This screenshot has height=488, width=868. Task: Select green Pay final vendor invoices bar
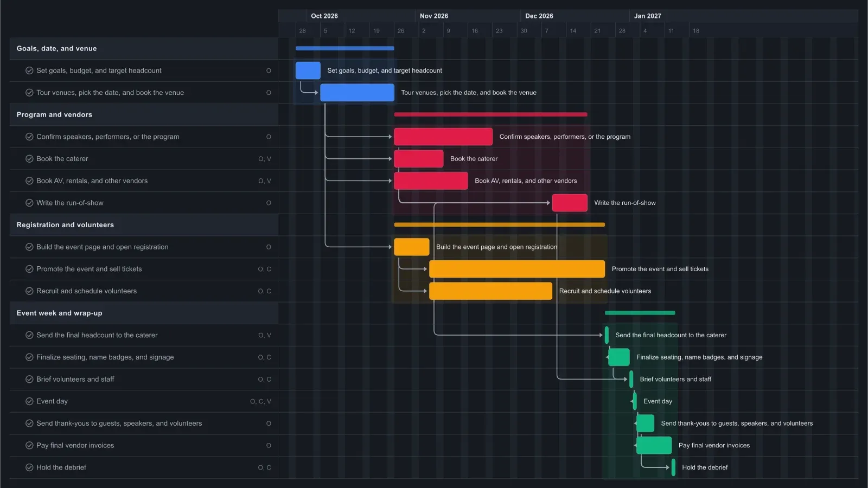654,446
